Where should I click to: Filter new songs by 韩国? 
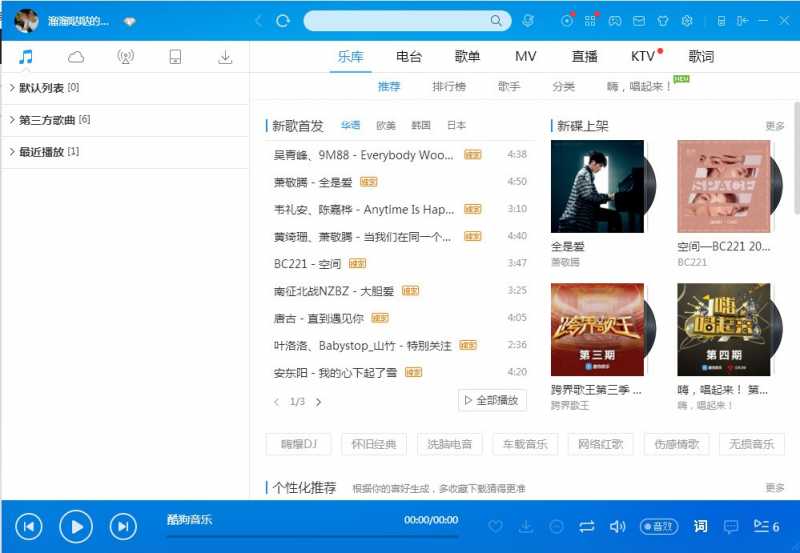(x=421, y=125)
